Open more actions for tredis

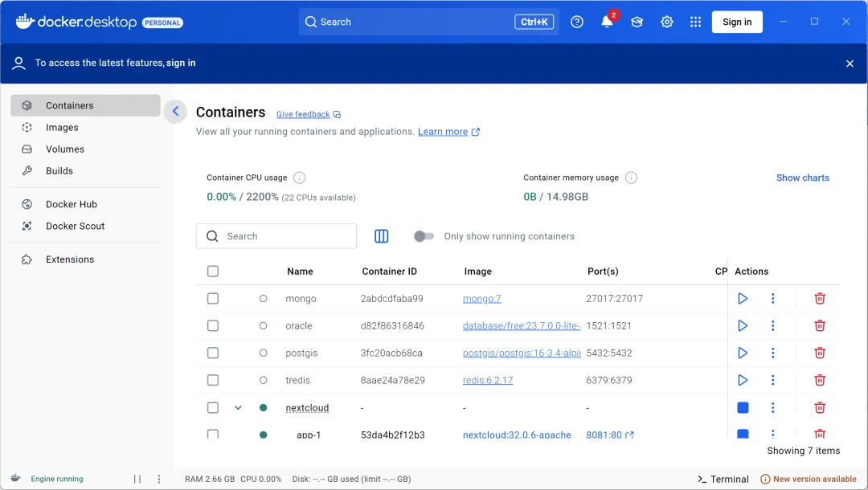(773, 380)
